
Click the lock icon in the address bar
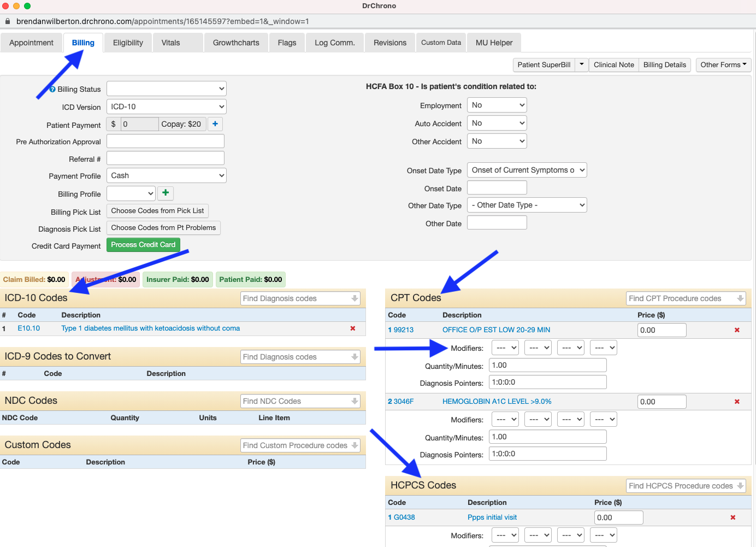point(8,21)
